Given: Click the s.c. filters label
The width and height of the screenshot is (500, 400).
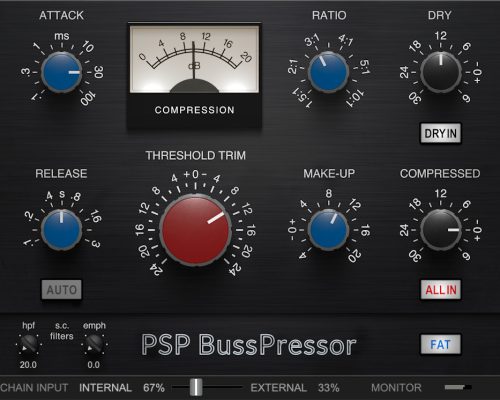Looking at the screenshot, I should [x=62, y=331].
